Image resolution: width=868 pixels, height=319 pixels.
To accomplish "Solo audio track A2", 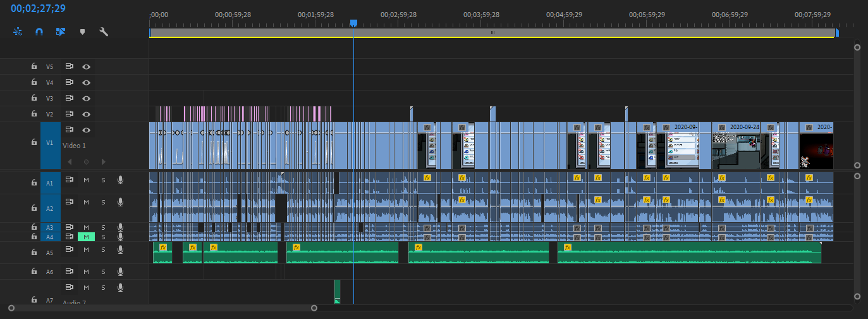I will pyautogui.click(x=103, y=202).
